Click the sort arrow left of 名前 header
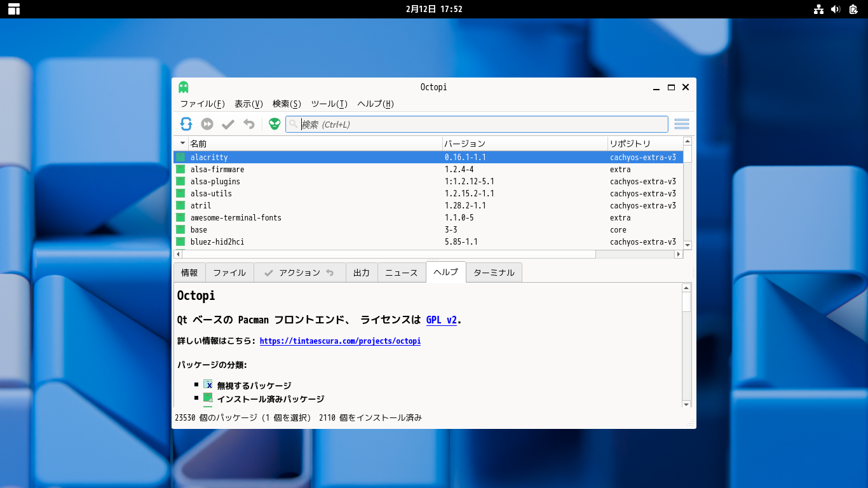Screen dimensions: 868x488 tap(182, 144)
